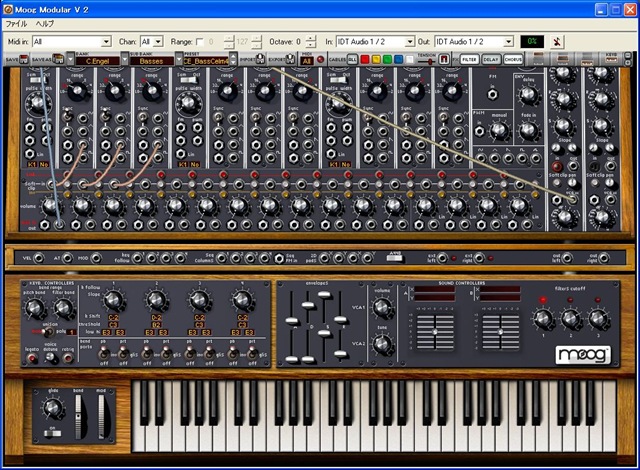Select the yellow cable color swatch
640x470 pixels.
pyautogui.click(x=376, y=60)
